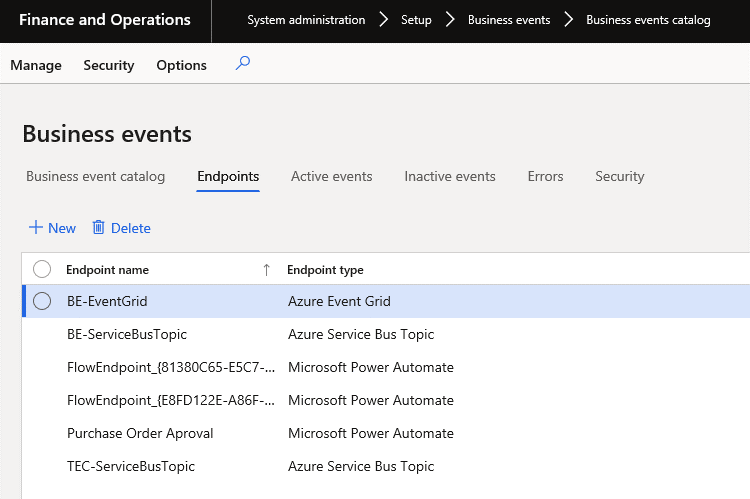Click the Endpoint type column header

point(325,270)
